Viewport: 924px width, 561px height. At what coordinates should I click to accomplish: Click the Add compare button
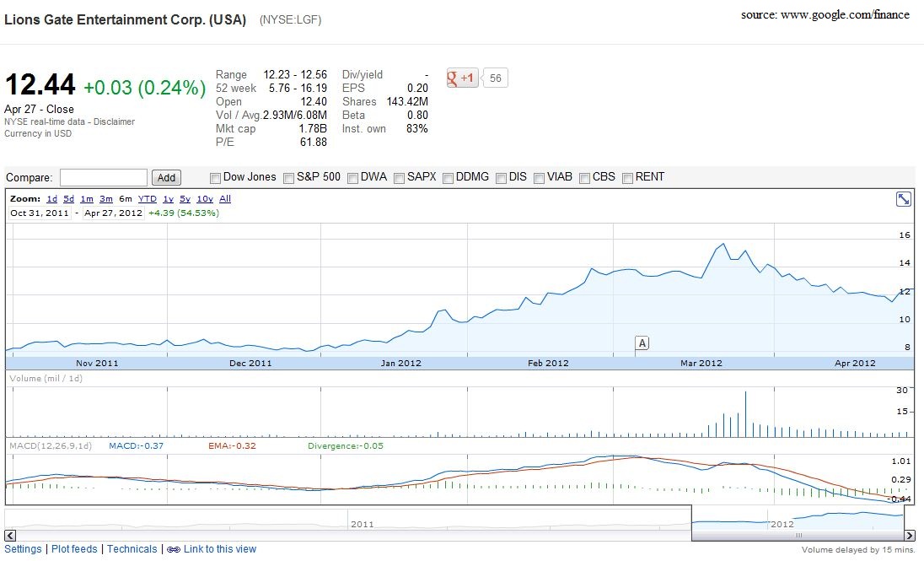click(166, 177)
